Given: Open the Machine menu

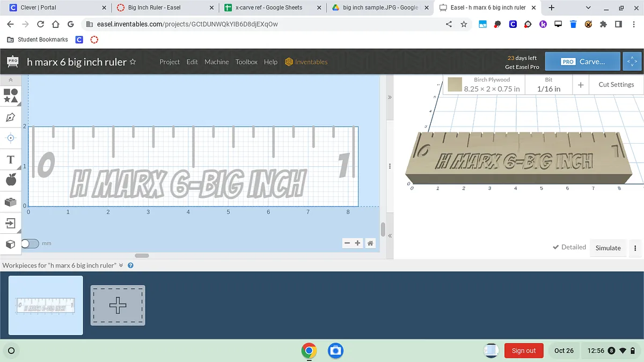Looking at the screenshot, I should point(216,62).
